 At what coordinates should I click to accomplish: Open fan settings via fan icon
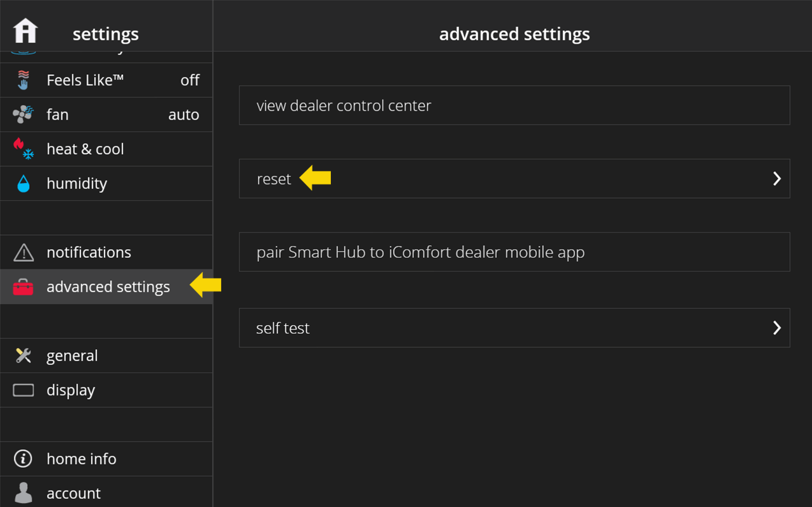(23, 115)
